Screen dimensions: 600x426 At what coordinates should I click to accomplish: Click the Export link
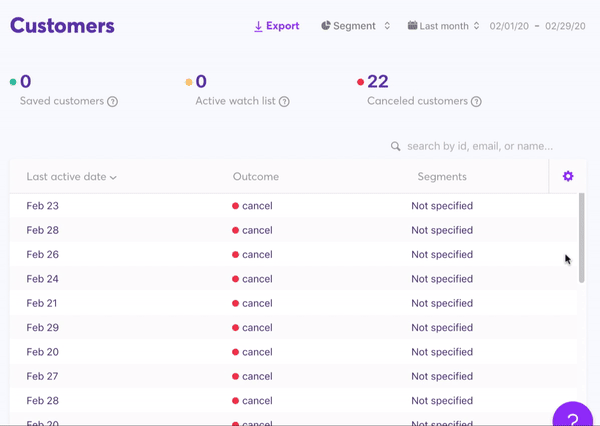277,26
